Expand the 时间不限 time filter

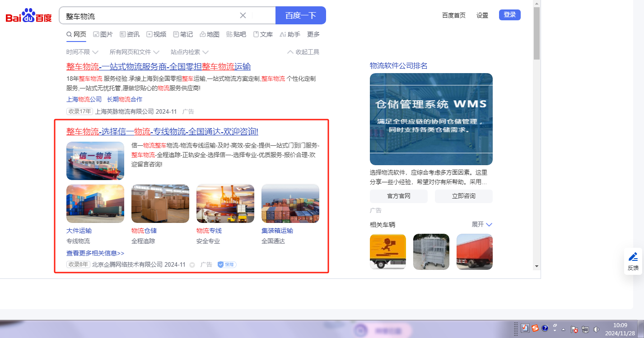pos(83,52)
